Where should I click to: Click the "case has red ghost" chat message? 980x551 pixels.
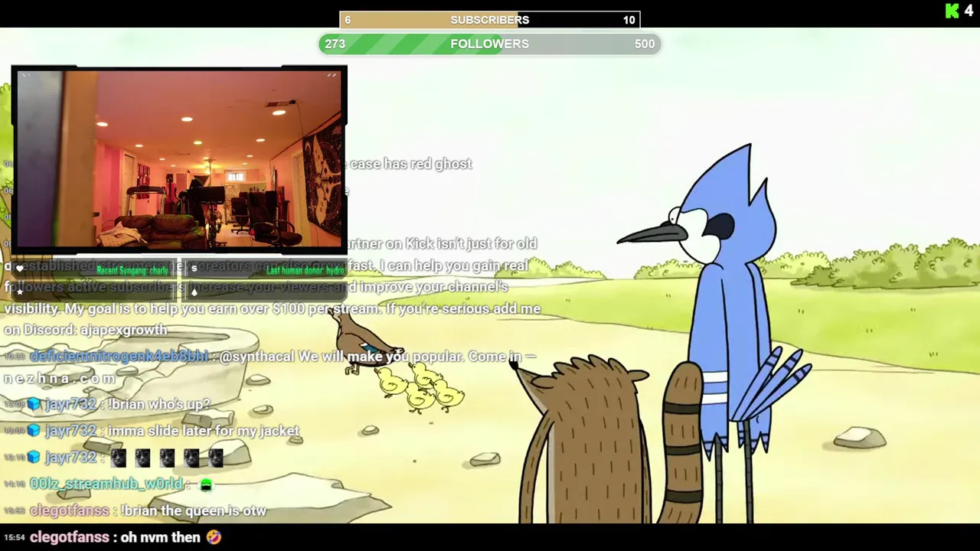pos(411,164)
